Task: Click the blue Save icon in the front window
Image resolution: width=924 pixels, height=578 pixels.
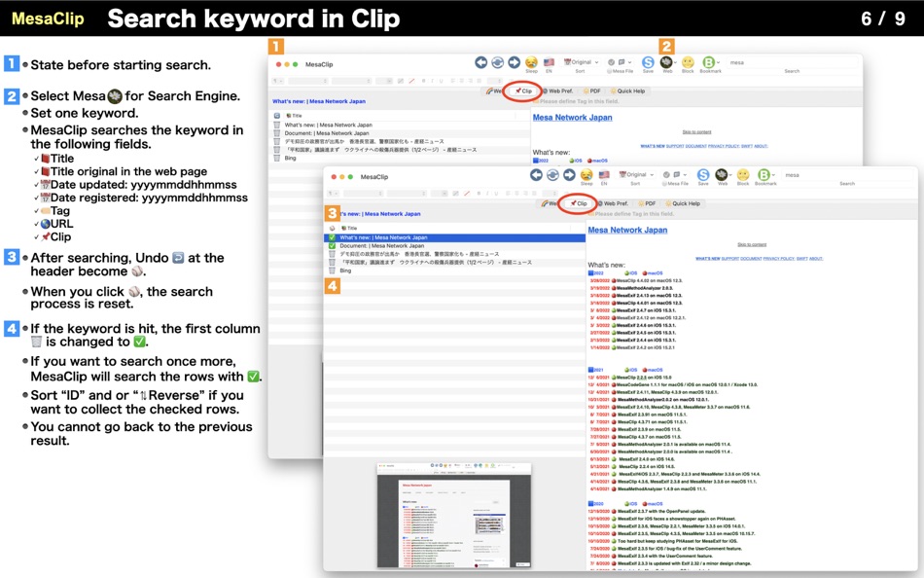Action: [703, 174]
